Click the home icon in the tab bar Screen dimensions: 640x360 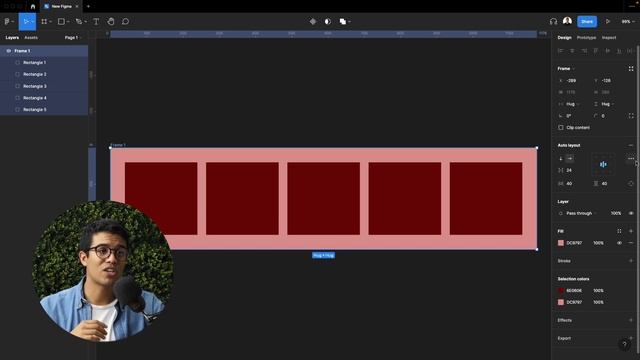click(33, 7)
